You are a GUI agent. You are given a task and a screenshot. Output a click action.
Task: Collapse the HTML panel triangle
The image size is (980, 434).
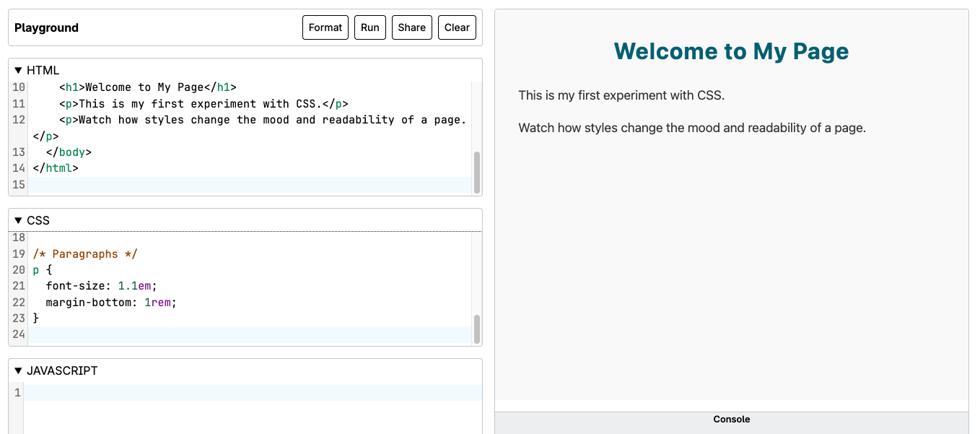[x=19, y=70]
